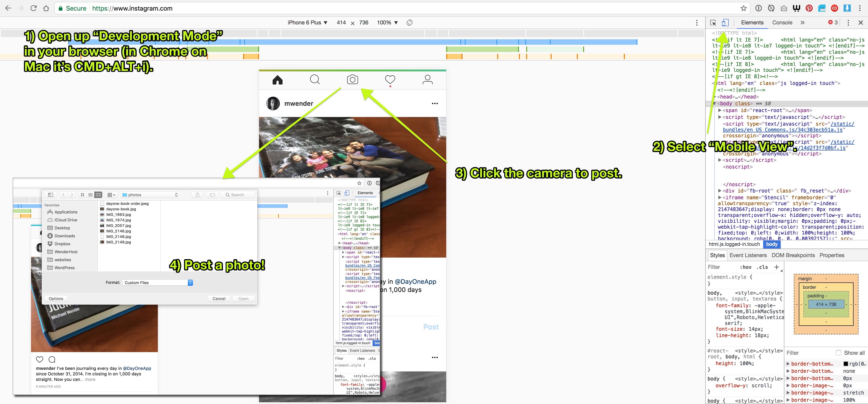
Task: Toggle the :hov element state panel
Action: point(746,267)
